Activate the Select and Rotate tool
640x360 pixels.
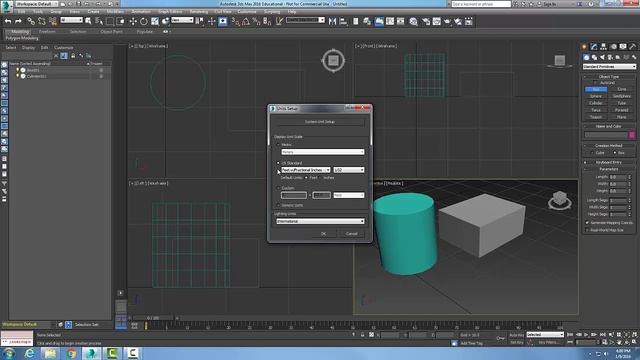pos(144,21)
